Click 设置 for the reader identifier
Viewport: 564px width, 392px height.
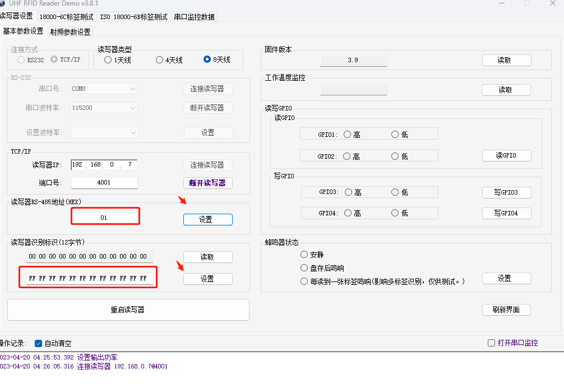point(207,279)
